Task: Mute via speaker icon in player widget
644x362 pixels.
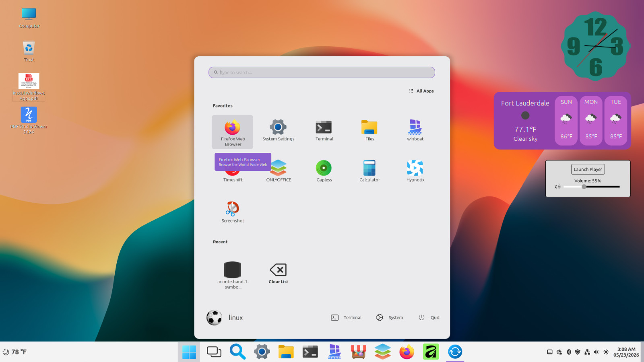Action: [x=557, y=187]
